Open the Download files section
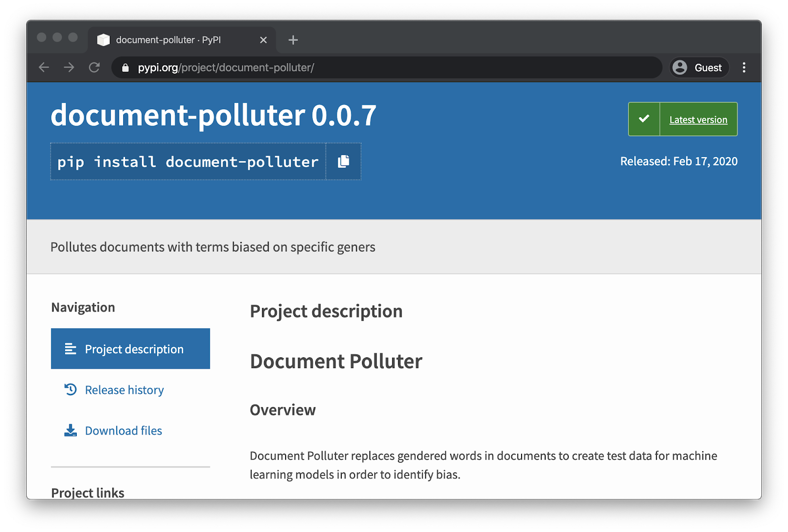Screen dimensions: 788x532 124,430
